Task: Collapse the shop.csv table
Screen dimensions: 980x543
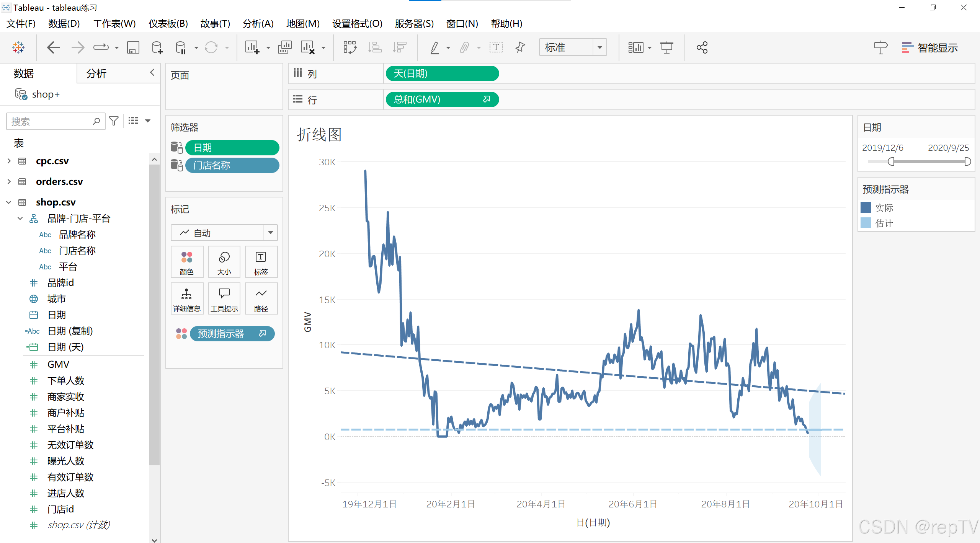Action: [9, 202]
